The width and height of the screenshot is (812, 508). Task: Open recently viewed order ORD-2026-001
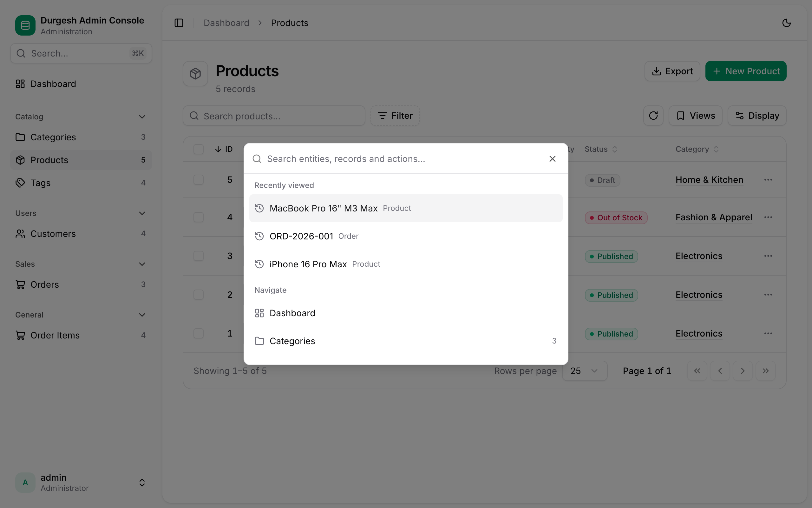(x=406, y=236)
